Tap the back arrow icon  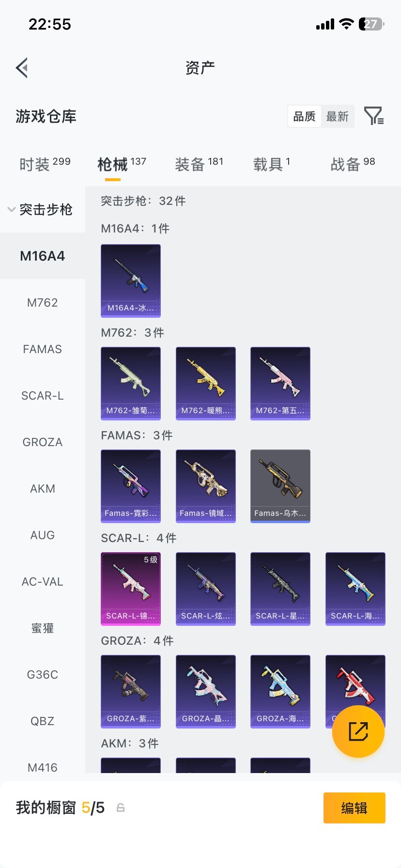point(22,68)
